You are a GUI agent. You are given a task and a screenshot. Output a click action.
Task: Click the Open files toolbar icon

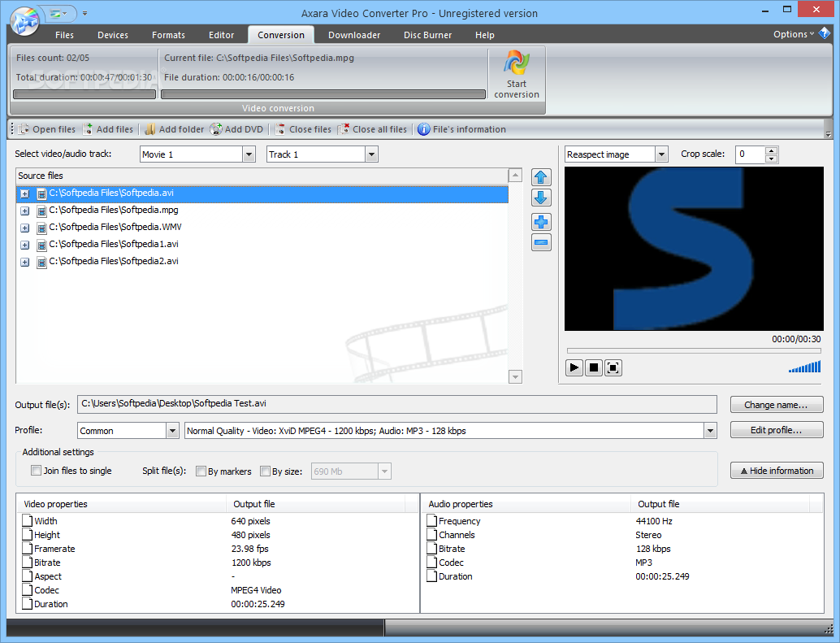tap(24, 129)
